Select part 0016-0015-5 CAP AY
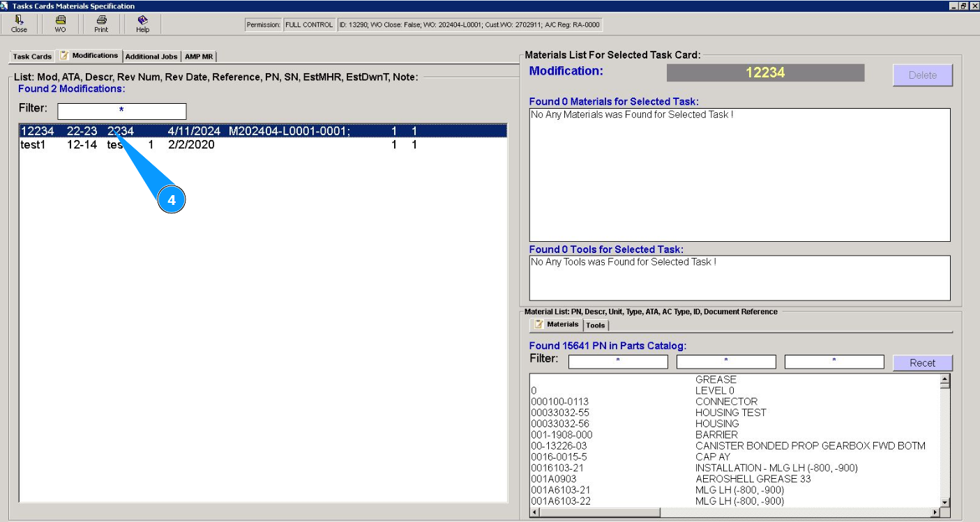This screenshot has width=980, height=522. click(735, 457)
